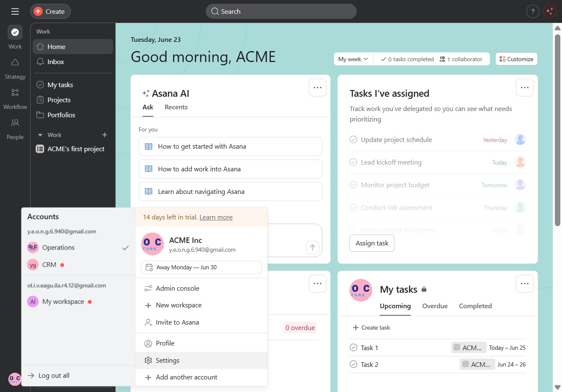Mark Conduct risk assessment as complete
This screenshot has height=392, width=562.
[353, 207]
